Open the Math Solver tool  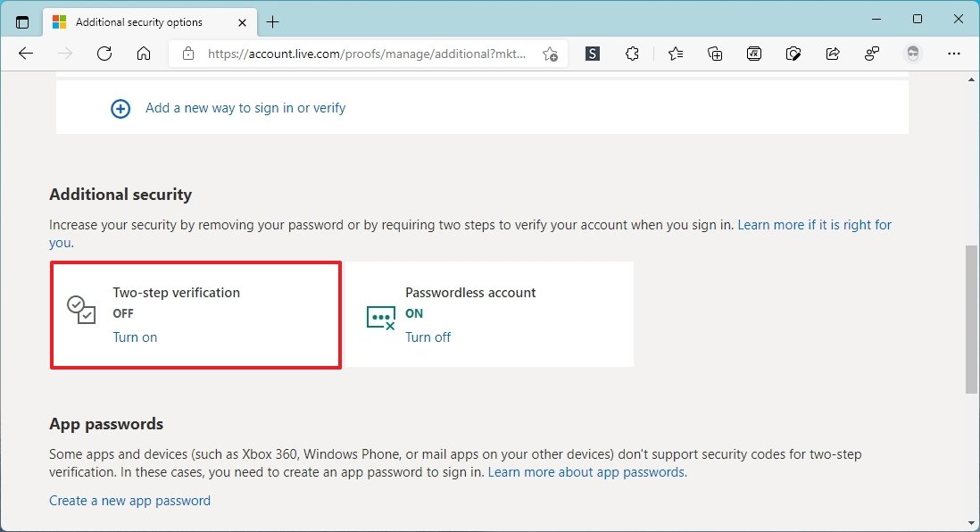click(x=754, y=54)
